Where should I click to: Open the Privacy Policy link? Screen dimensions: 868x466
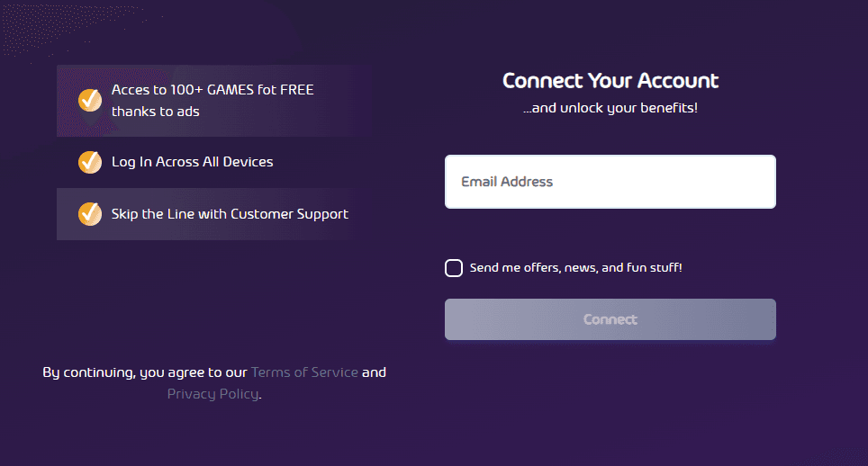click(212, 394)
